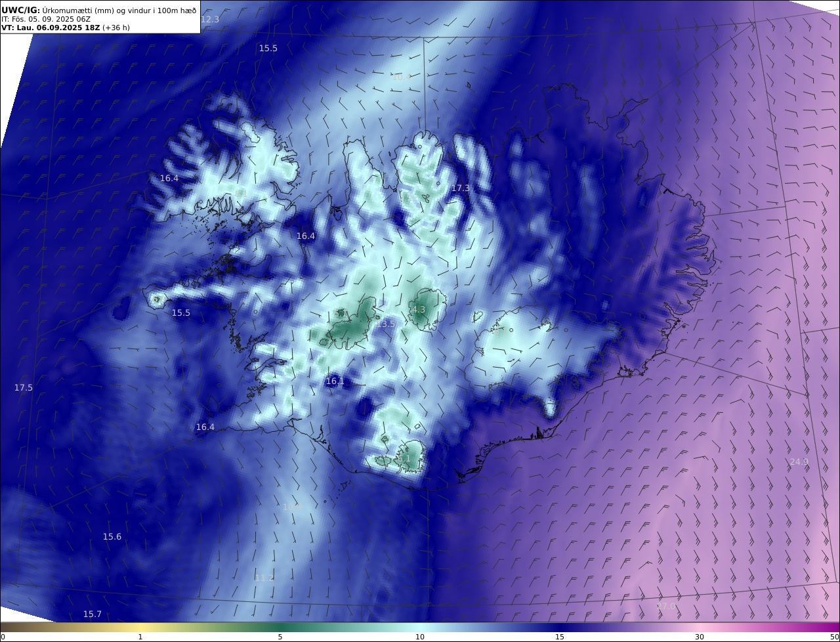Click the 15.7 value label
The height and width of the screenshot is (642, 840).
tap(93, 614)
